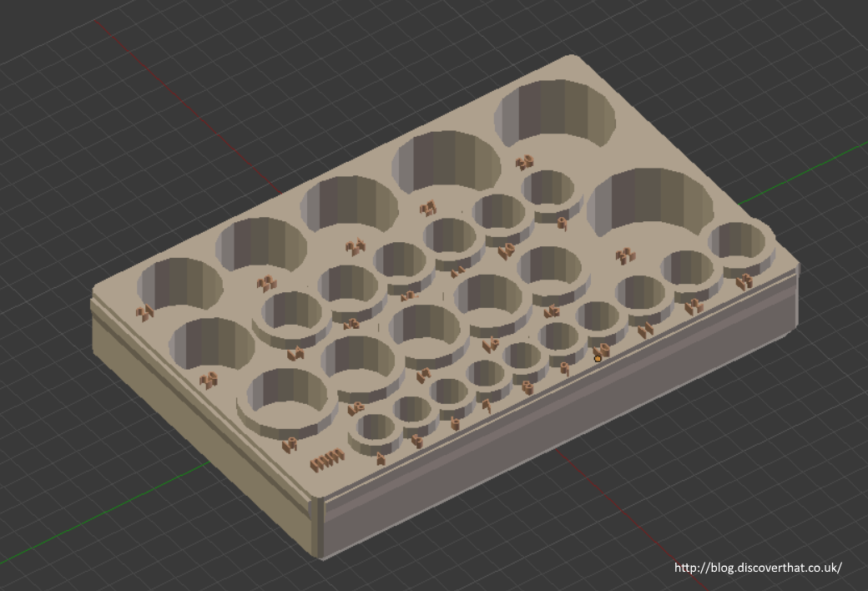Viewport: 868px width, 591px height.
Task: Click the "12" label near the right edge
Action: pos(744,280)
